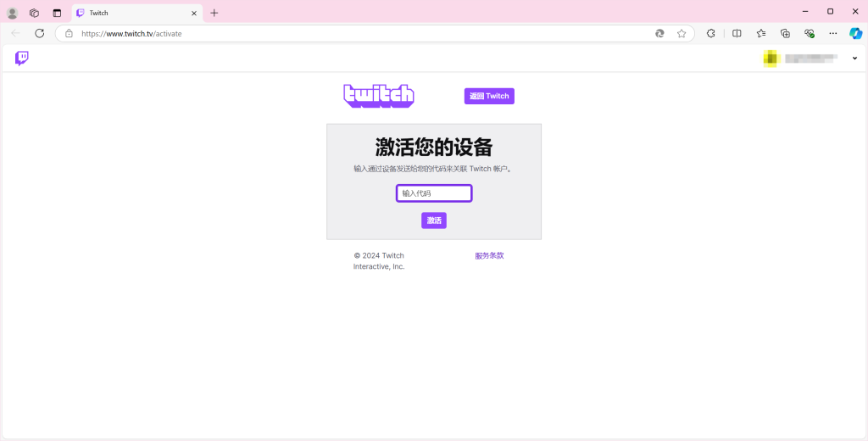Open Edge settings and more menu
The image size is (868, 441).
[833, 33]
